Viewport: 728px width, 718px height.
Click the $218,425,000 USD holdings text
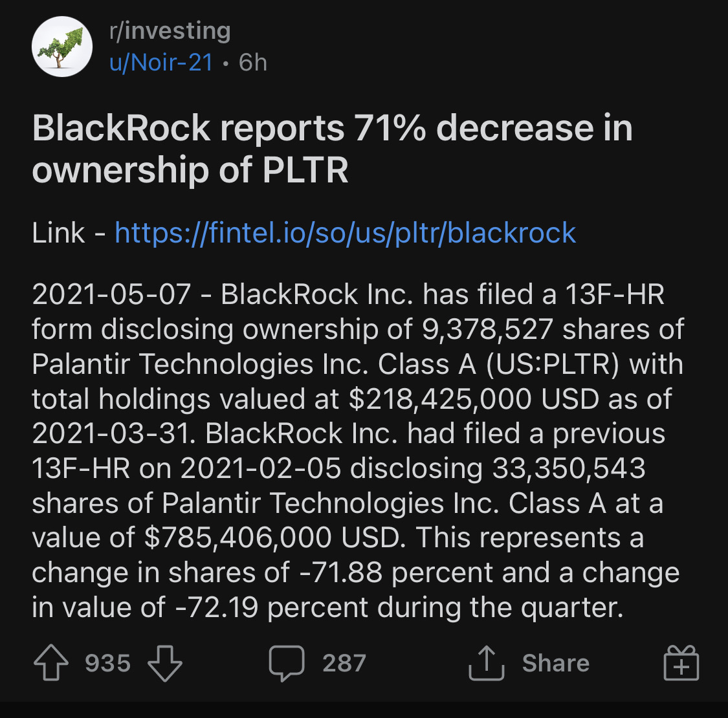click(474, 398)
